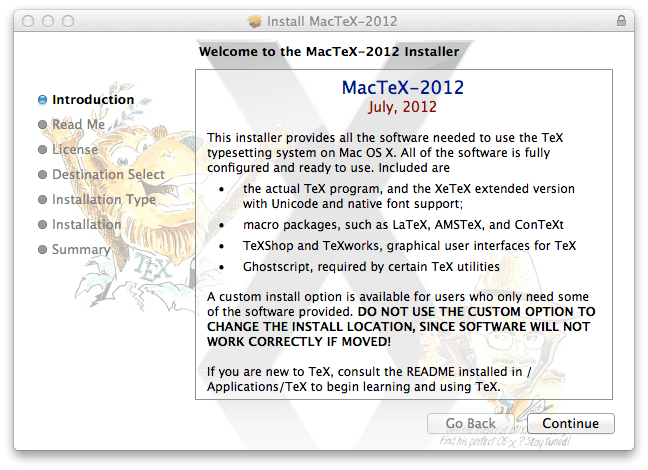The width and height of the screenshot is (648, 470).
Task: Click the lock icon in title bar
Action: (621, 21)
